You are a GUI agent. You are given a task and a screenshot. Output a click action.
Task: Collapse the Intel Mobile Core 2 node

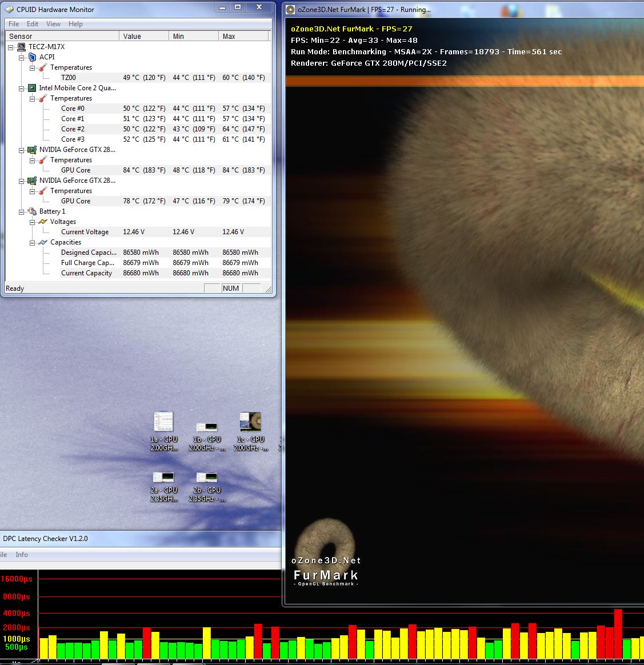(22, 89)
